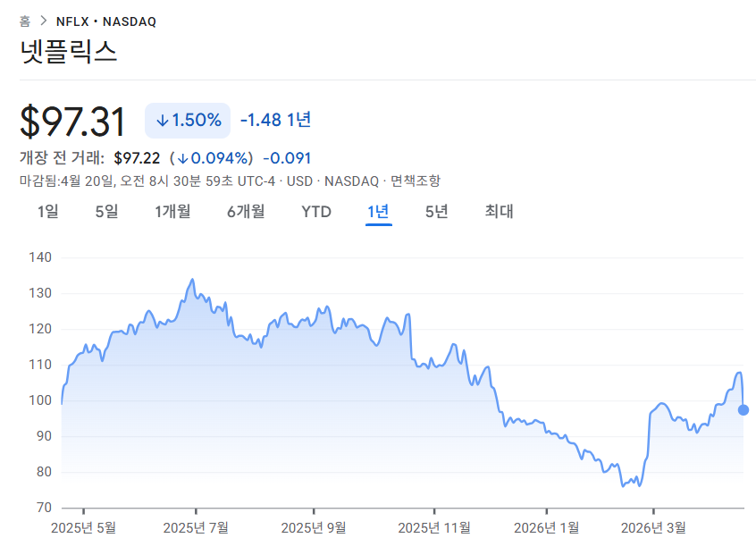756x555 pixels.
Task: Click the ↓1.50% change badge
Action: click(189, 119)
